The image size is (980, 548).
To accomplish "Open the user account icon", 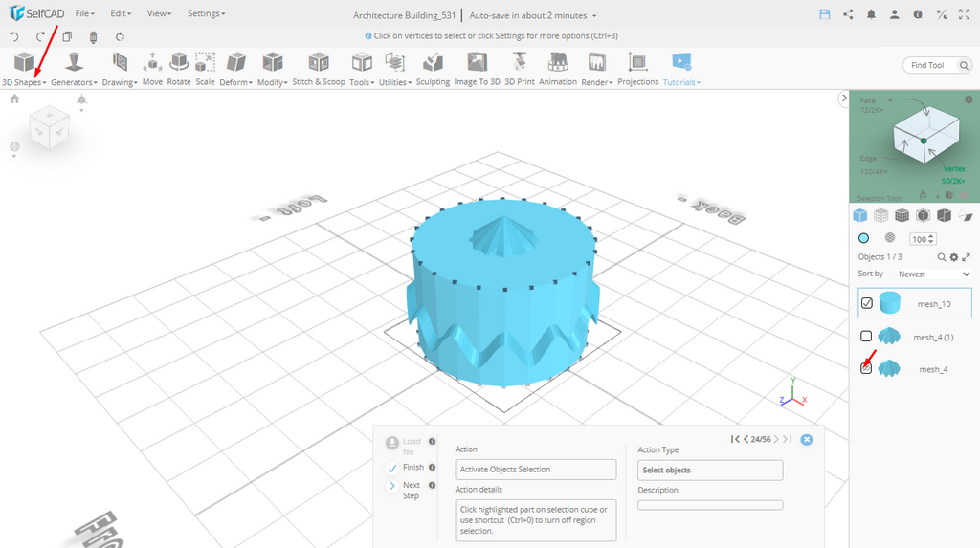I will [x=895, y=14].
